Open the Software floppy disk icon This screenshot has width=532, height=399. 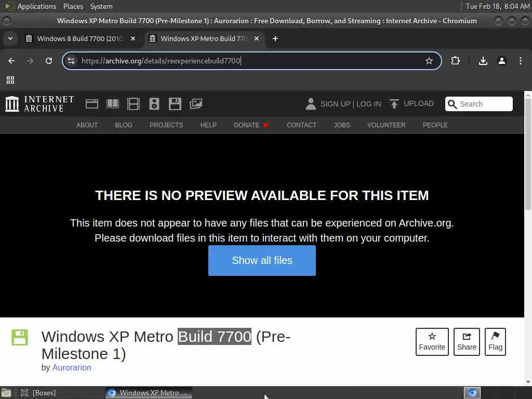[175, 104]
